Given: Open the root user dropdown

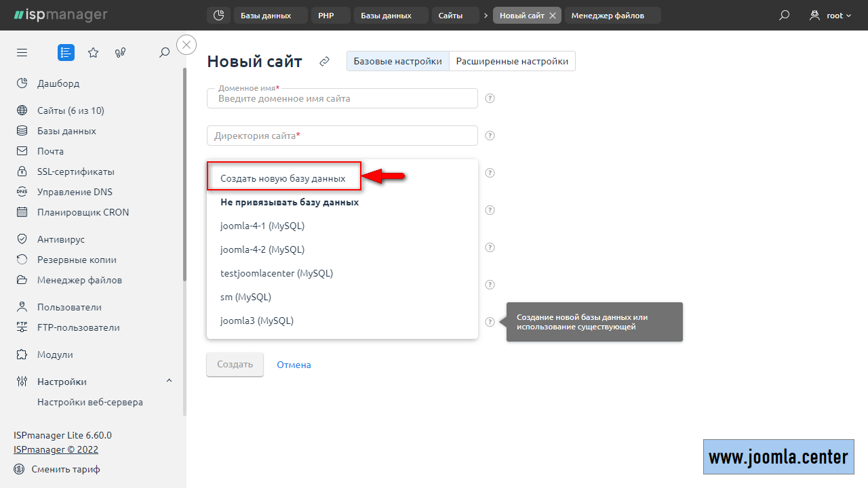Looking at the screenshot, I should point(831,16).
